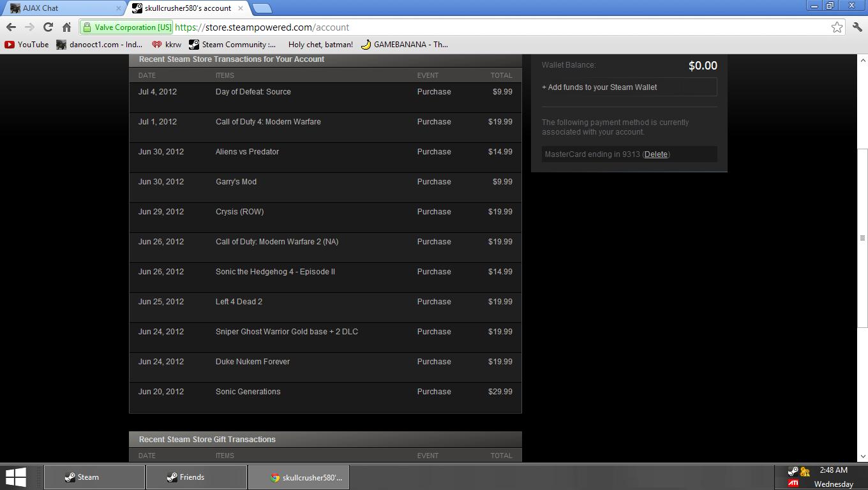Click the Recent Steam Store Transactions heading

point(232,59)
